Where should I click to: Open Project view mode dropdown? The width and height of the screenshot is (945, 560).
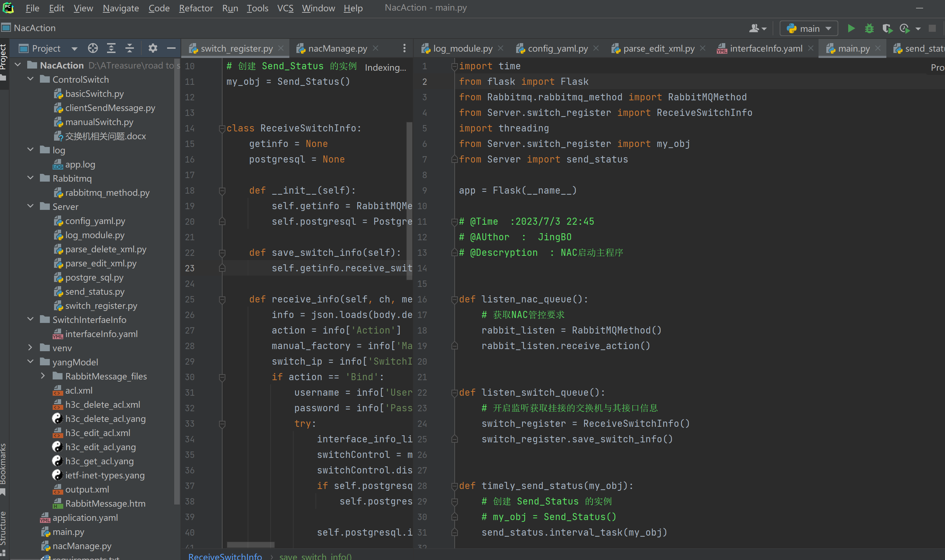pyautogui.click(x=74, y=49)
